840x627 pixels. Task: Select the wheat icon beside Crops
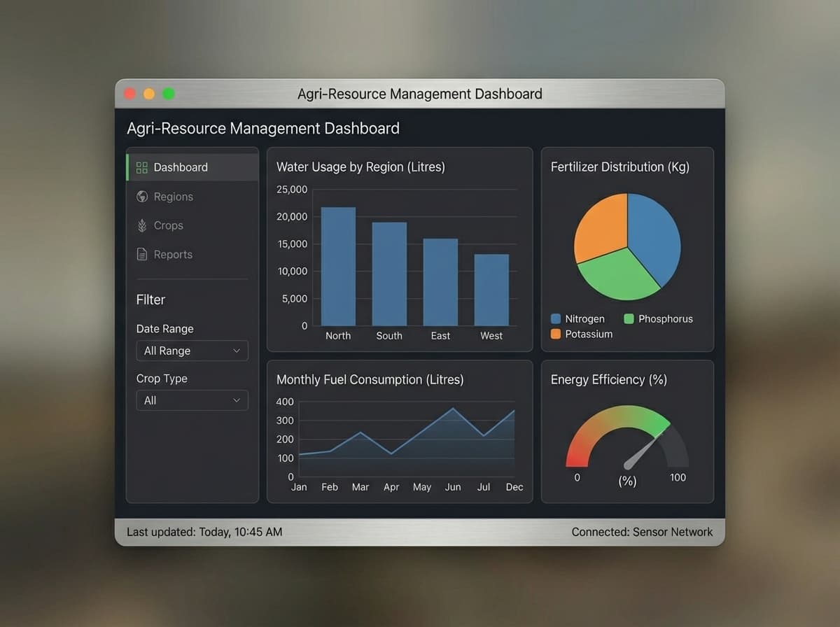coord(142,225)
